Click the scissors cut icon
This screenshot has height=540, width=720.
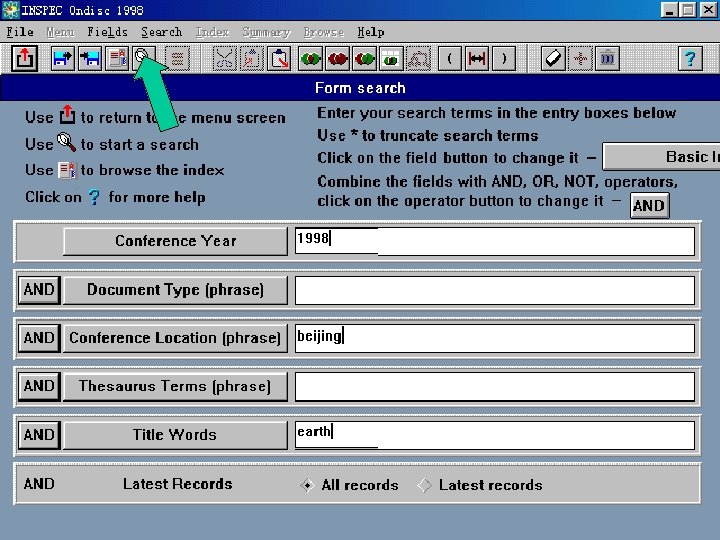(x=225, y=58)
